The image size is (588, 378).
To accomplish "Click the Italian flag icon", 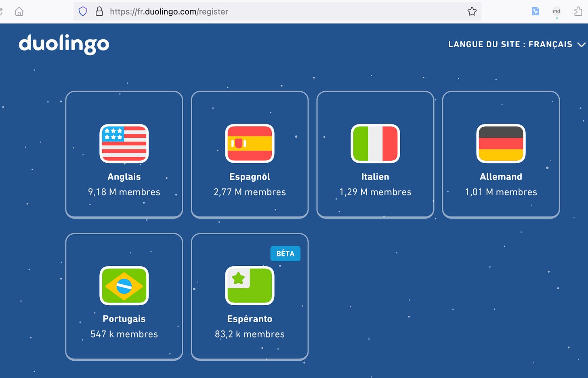I will point(375,143).
